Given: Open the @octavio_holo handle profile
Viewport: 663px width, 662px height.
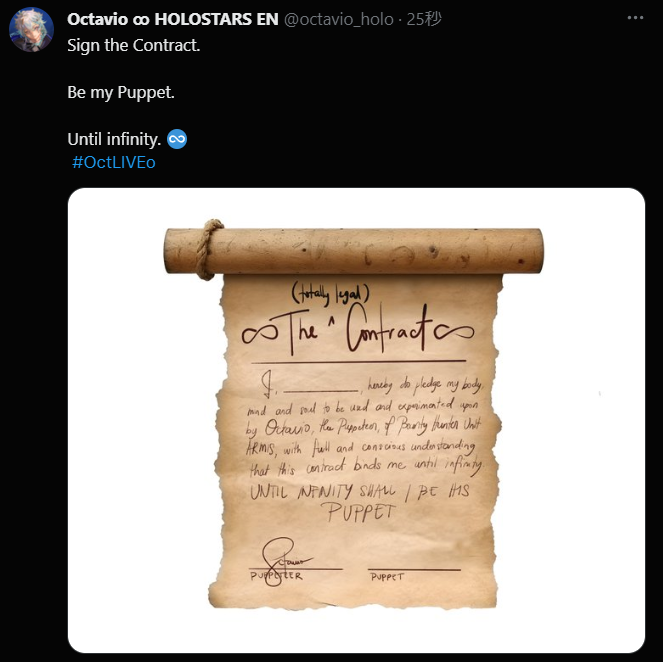Looking at the screenshot, I should click(x=339, y=19).
